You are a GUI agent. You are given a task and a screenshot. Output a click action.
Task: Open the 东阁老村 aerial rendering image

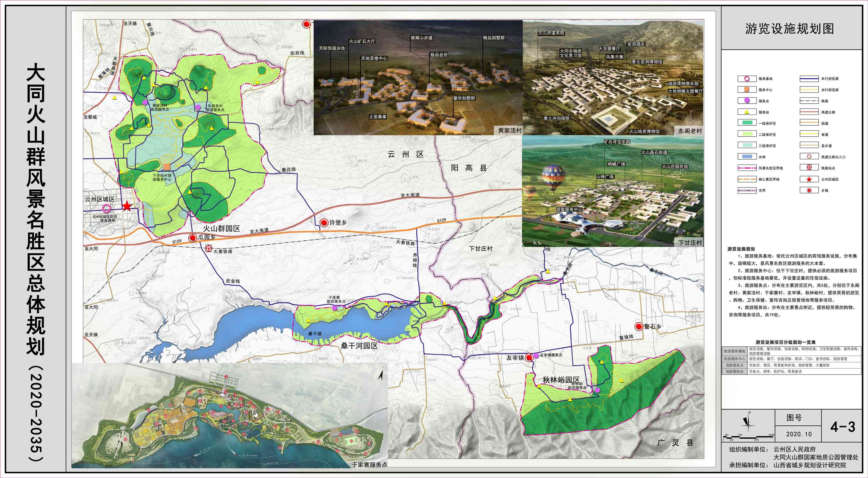[x=613, y=78]
